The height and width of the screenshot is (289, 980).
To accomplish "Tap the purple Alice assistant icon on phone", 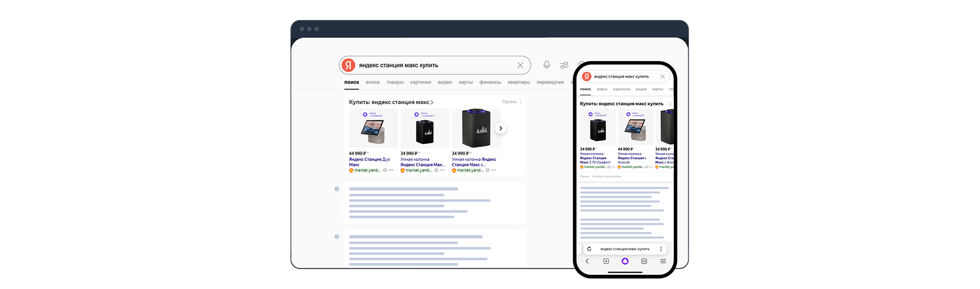I will pos(625,261).
